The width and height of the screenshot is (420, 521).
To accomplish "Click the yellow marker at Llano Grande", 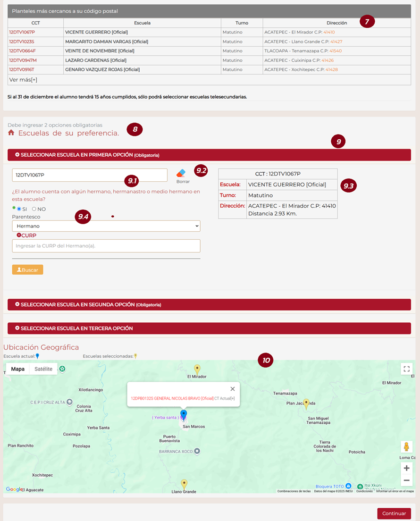I will click(x=185, y=484).
